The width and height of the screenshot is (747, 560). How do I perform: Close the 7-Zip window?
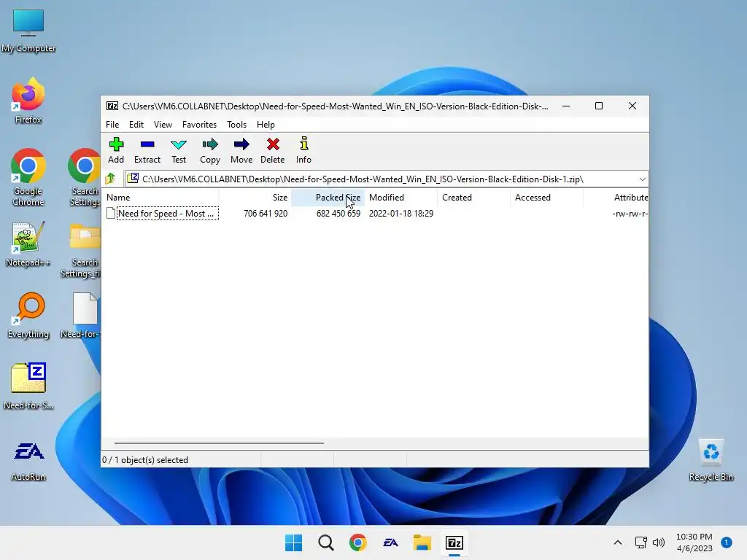pyautogui.click(x=632, y=106)
